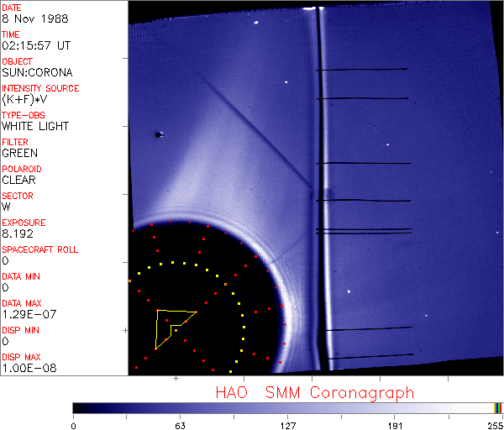Viewport: 504px width, 430px height.
Task: Click the DATA MIN label
Action: pyautogui.click(x=21, y=276)
